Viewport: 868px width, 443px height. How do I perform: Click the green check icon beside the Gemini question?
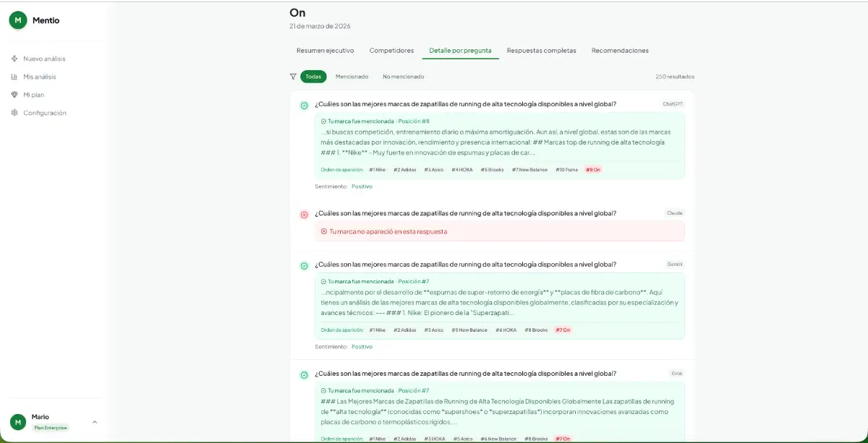(x=304, y=266)
